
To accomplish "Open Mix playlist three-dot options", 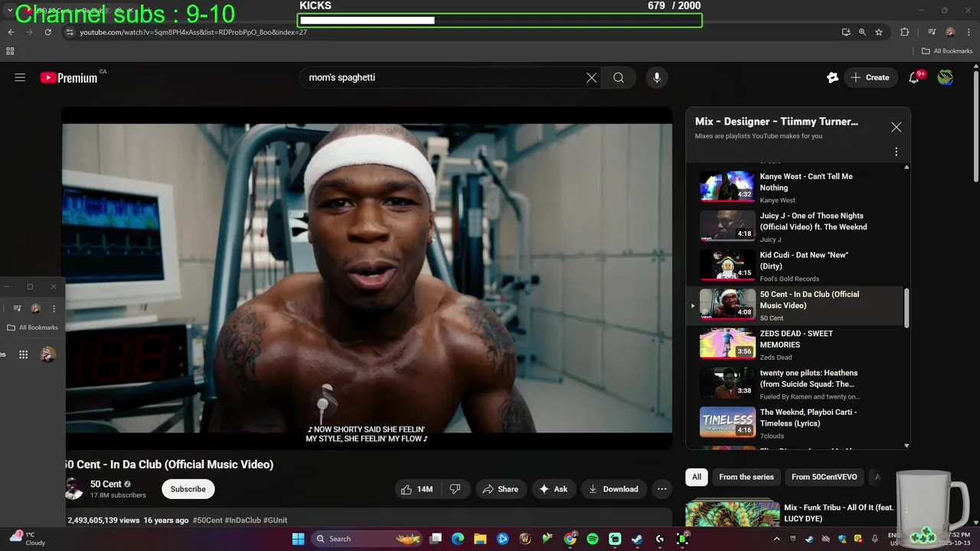I will [x=896, y=152].
